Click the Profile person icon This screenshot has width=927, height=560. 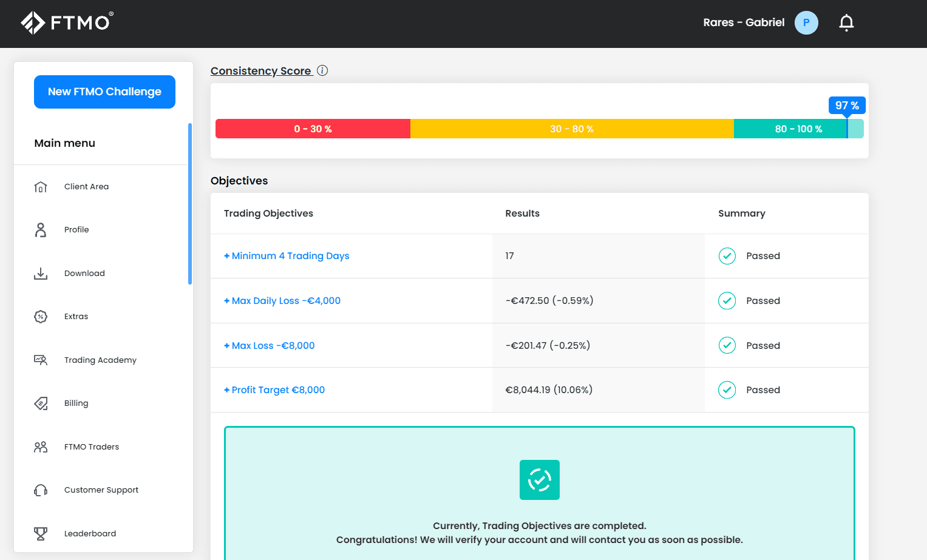tap(41, 230)
